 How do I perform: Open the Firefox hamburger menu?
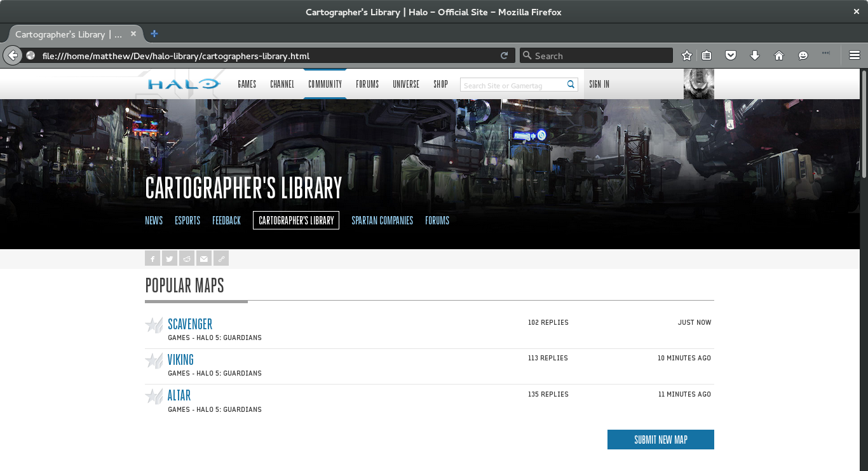854,56
